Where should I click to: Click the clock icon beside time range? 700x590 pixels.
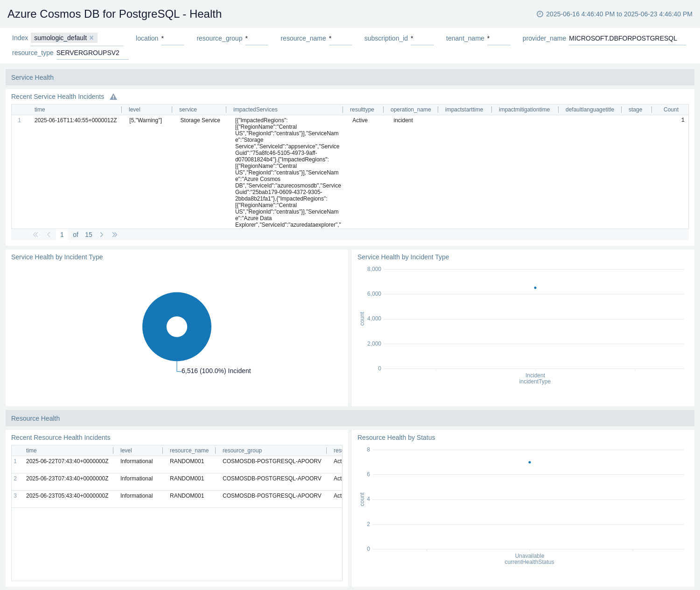tap(540, 14)
